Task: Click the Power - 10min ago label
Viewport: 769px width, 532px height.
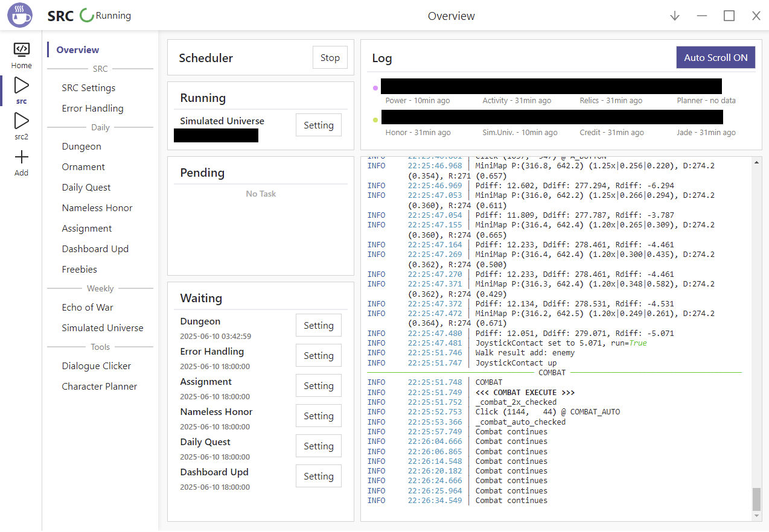Action: coord(418,101)
